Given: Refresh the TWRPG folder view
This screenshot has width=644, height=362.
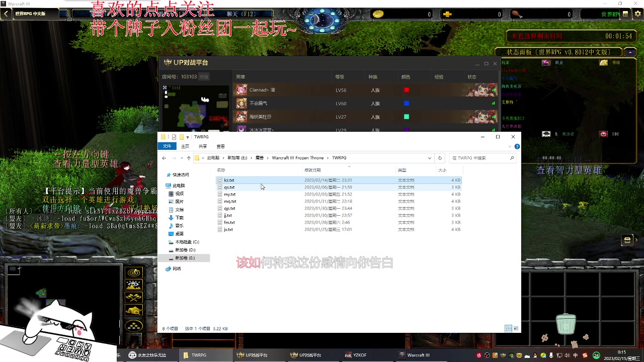Looking at the screenshot, I should 440,158.
